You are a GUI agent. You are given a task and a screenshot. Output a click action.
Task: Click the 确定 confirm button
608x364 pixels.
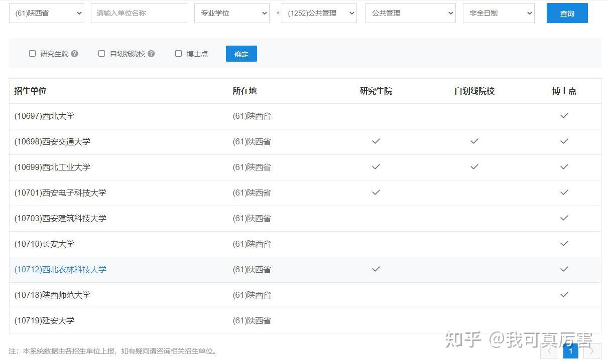point(241,54)
